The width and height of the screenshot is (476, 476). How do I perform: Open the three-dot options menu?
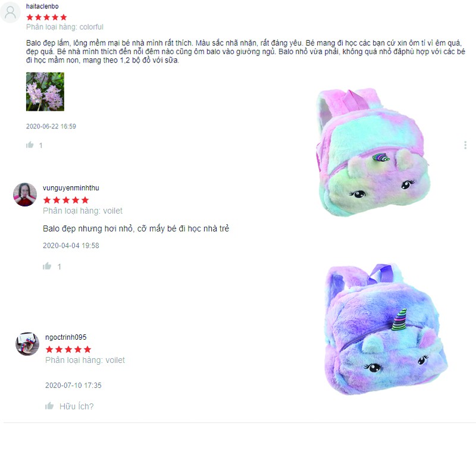coord(465,145)
